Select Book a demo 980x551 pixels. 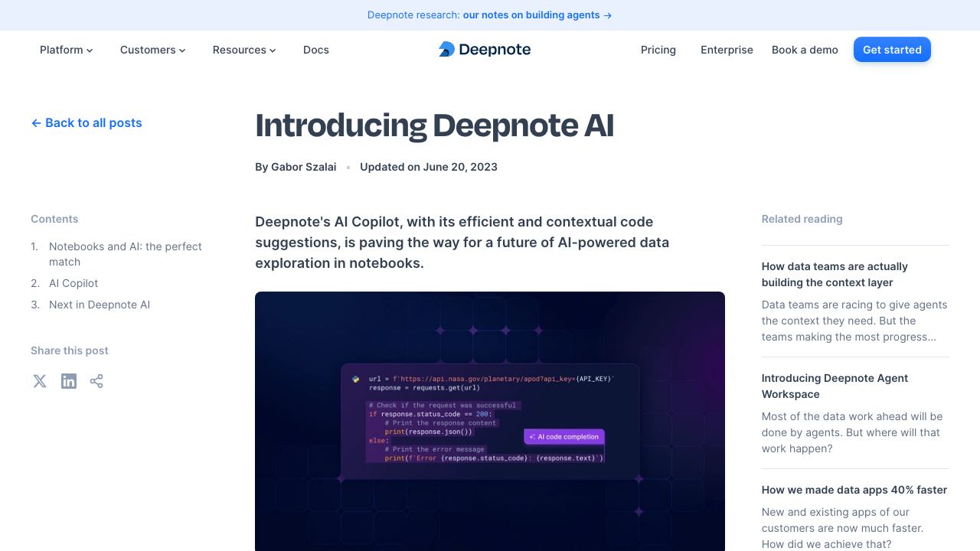coord(805,50)
